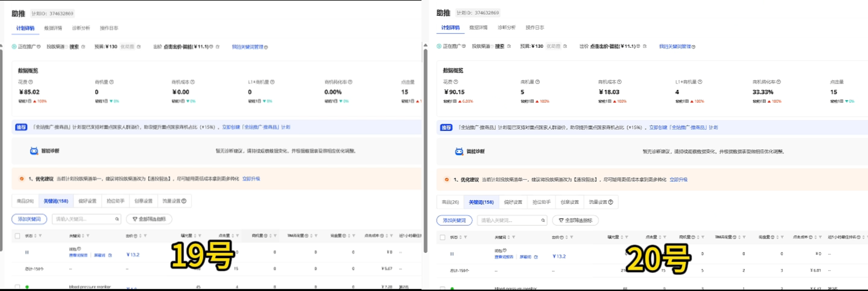Click 智能诊断 robot icon in 20号 panel
868x291 pixels.
[459, 152]
